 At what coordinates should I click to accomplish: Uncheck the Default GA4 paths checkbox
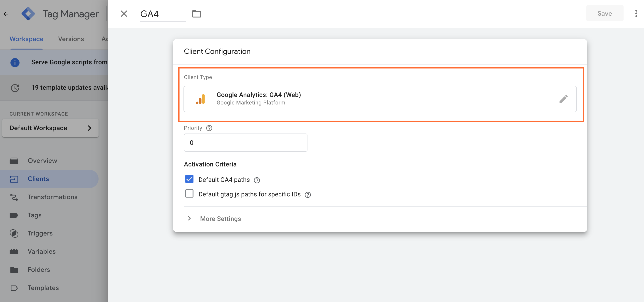coord(189,179)
